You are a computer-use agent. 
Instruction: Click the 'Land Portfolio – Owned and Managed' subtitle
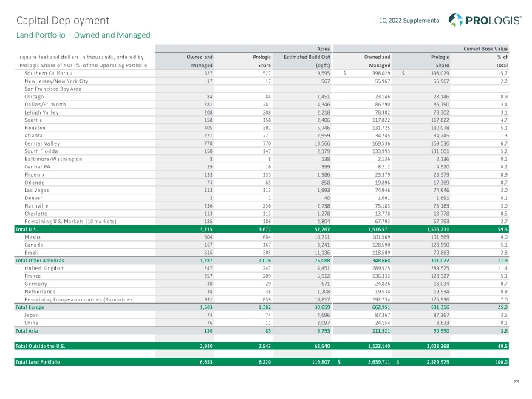click(x=83, y=35)
